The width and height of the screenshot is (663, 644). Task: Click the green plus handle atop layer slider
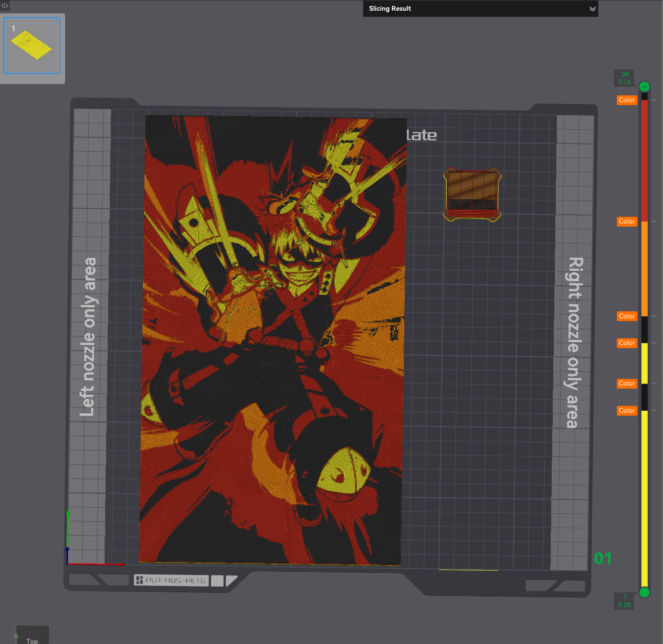[x=645, y=87]
